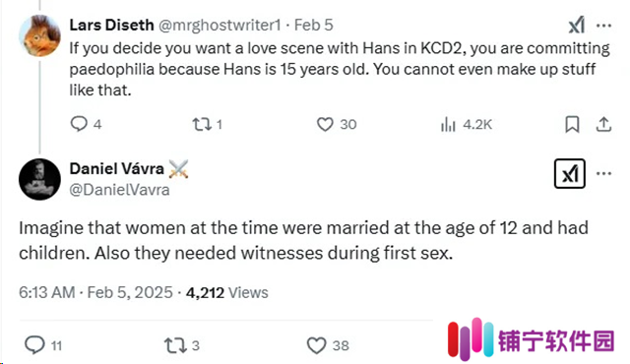Open the 6:13 AM Feb 5, 2025 timestamp

click(x=95, y=292)
